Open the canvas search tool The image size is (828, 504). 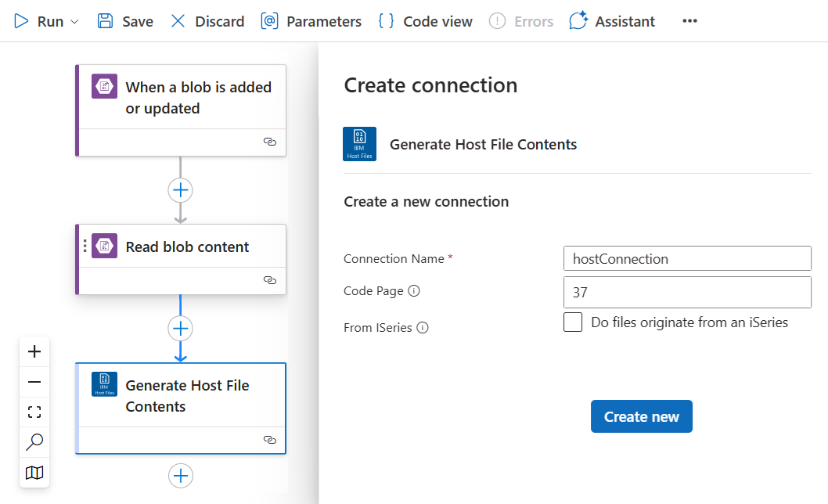point(34,442)
